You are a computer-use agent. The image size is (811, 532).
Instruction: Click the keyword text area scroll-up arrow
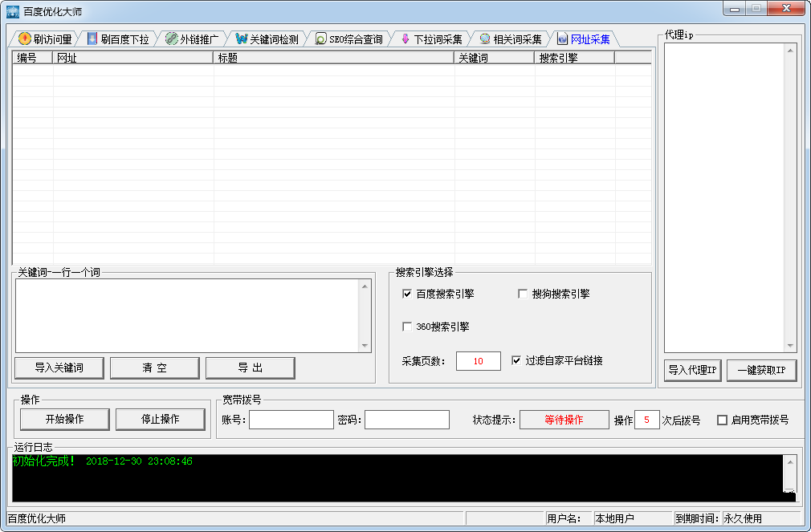click(x=365, y=286)
